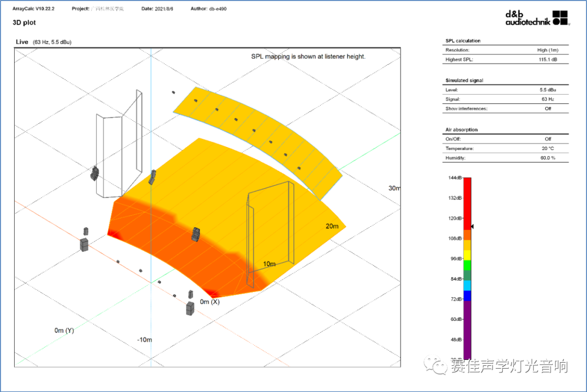Select the flown line array in front of the left wireframe tower
Screen dimensions: 587x392
95,174
